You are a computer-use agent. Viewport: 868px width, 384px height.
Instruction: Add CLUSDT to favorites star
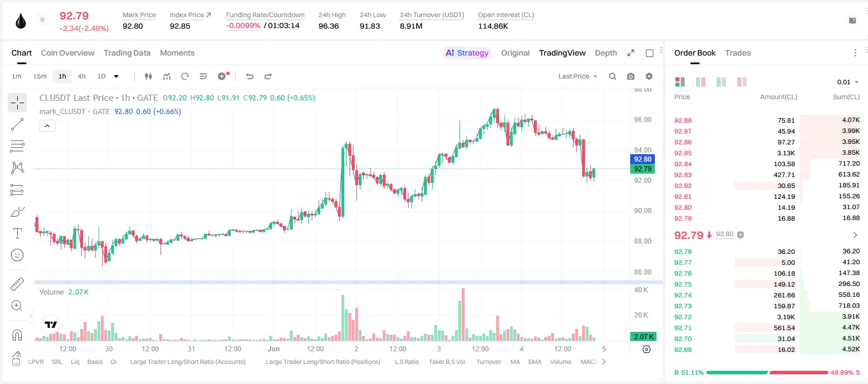tap(42, 20)
